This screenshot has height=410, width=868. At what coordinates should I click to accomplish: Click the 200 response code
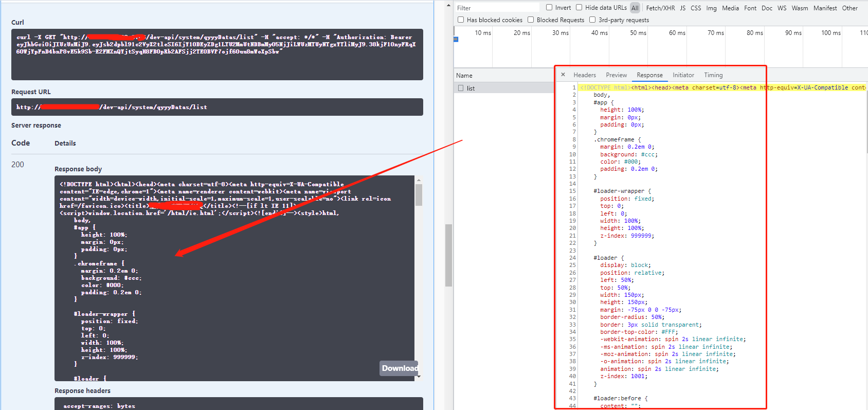(17, 165)
